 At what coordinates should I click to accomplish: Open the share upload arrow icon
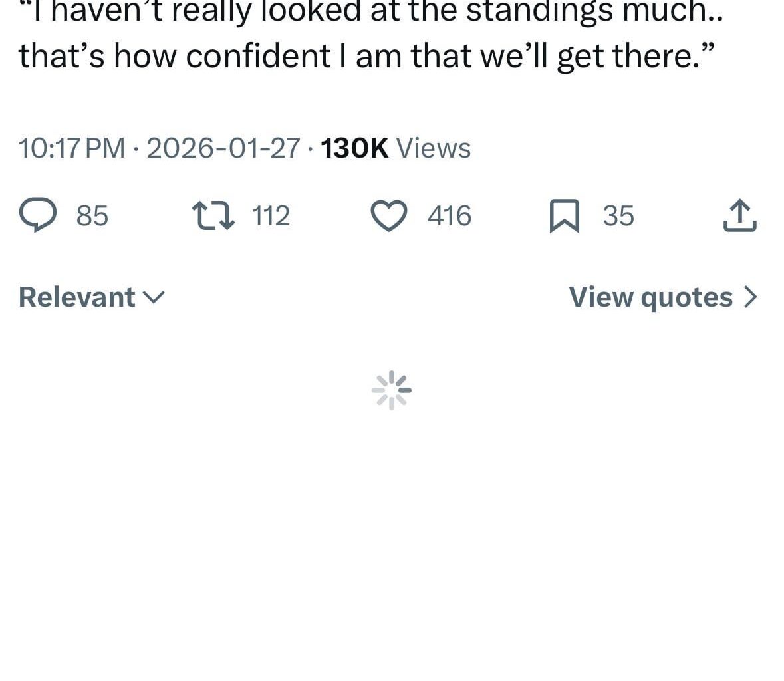[739, 216]
